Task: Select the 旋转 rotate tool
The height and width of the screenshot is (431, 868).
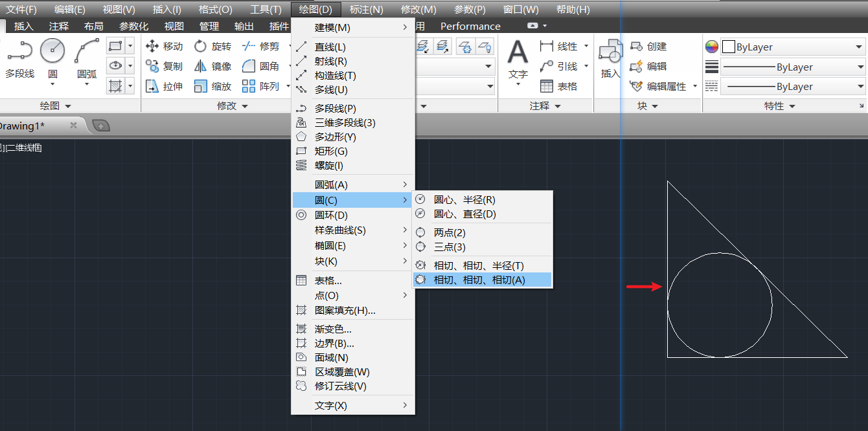Action: pyautogui.click(x=213, y=47)
